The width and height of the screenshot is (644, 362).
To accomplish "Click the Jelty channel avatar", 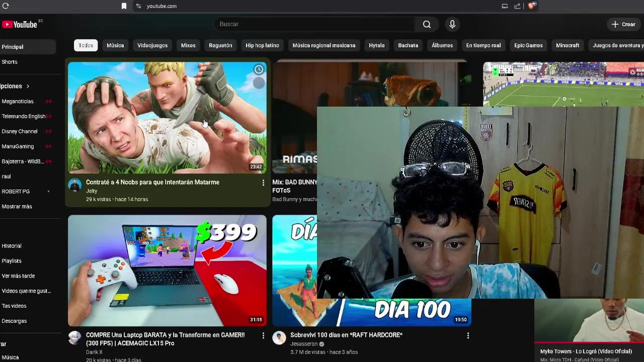I will [74, 185].
